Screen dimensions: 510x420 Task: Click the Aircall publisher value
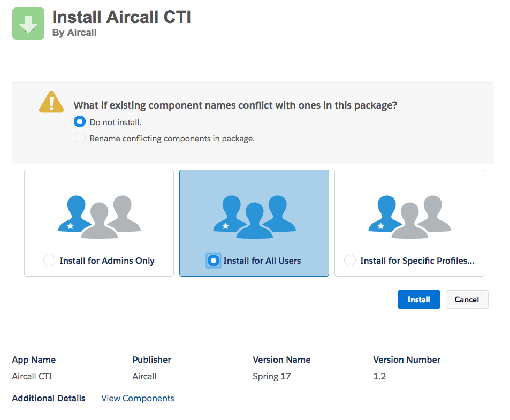144,376
